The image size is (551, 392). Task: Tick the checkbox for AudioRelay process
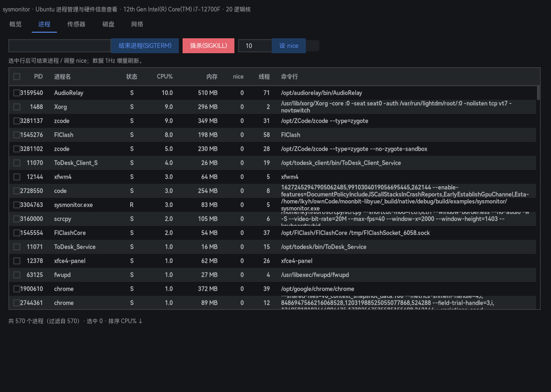(16, 93)
